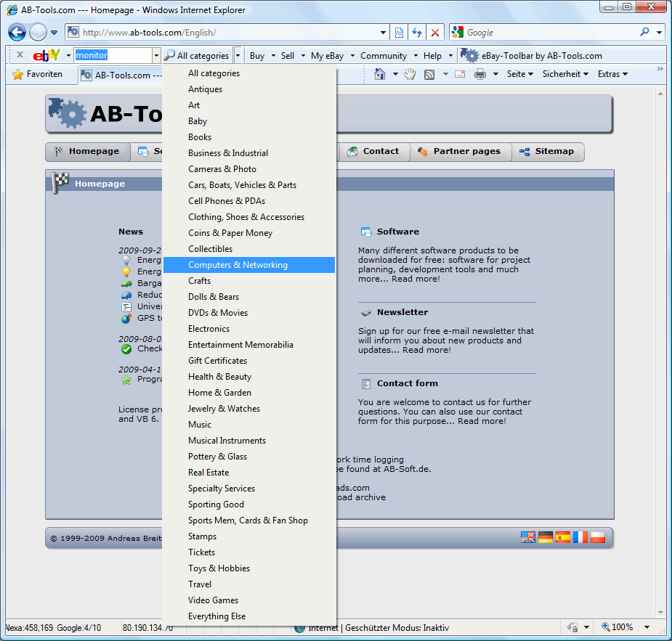Click the Refresh page icon
This screenshot has height=641, width=672.
(417, 33)
